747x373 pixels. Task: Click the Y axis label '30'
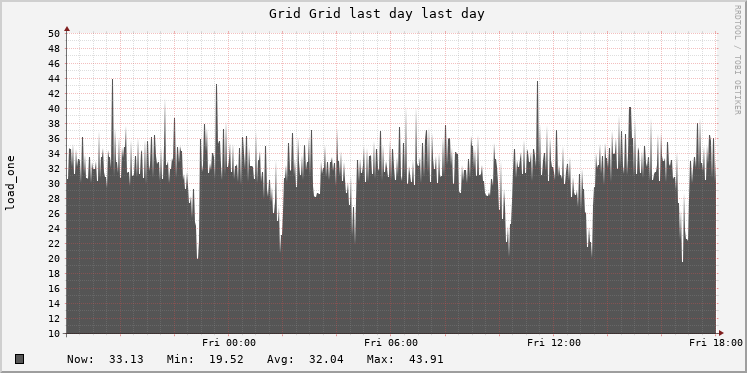point(54,183)
